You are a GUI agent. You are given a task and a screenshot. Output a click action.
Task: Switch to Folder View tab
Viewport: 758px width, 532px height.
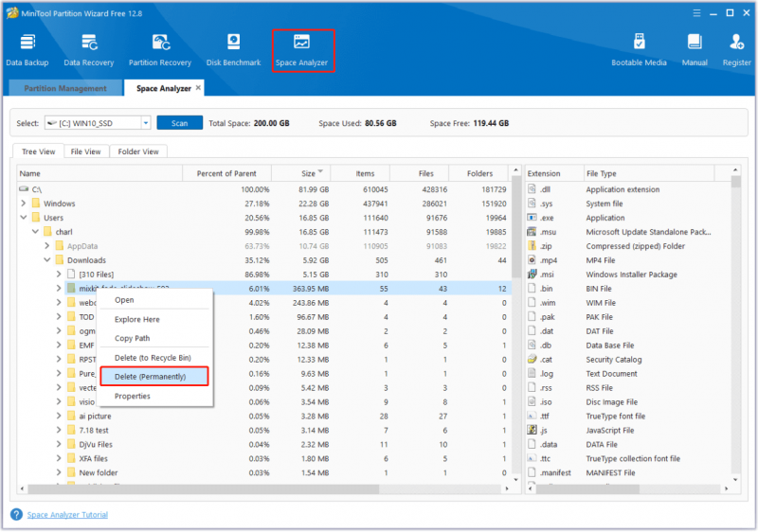pos(138,151)
